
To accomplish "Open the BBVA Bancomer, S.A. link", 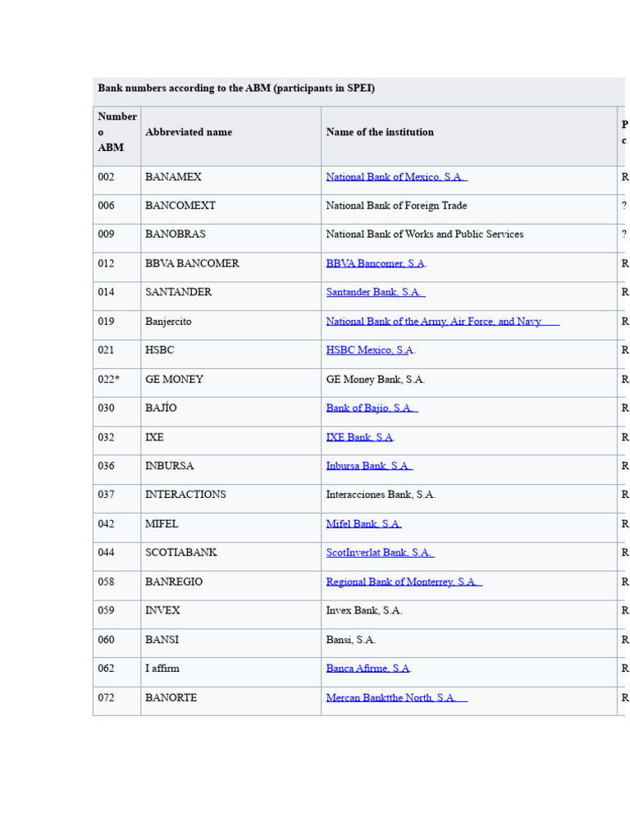I will 376,263.
